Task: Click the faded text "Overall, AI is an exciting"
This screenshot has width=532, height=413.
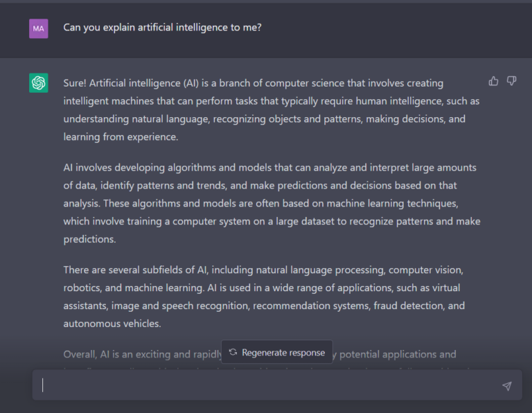Action: pyautogui.click(x=143, y=354)
